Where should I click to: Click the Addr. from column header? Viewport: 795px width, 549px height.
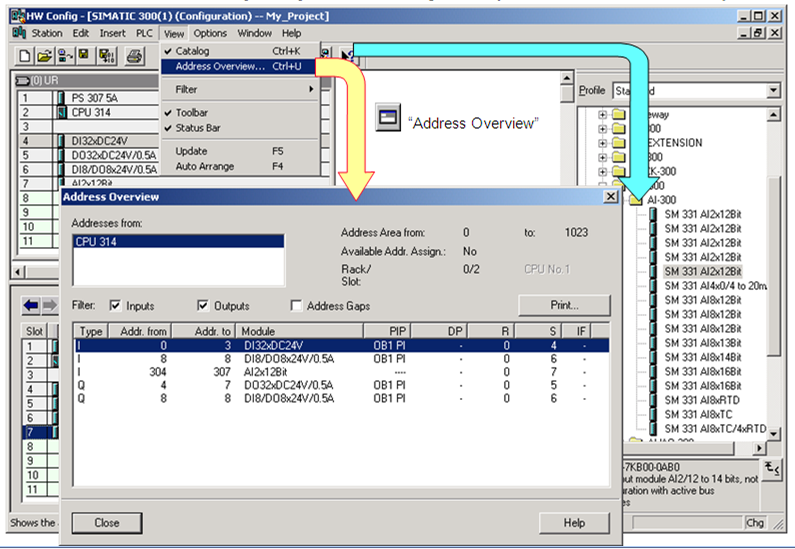[x=141, y=331]
